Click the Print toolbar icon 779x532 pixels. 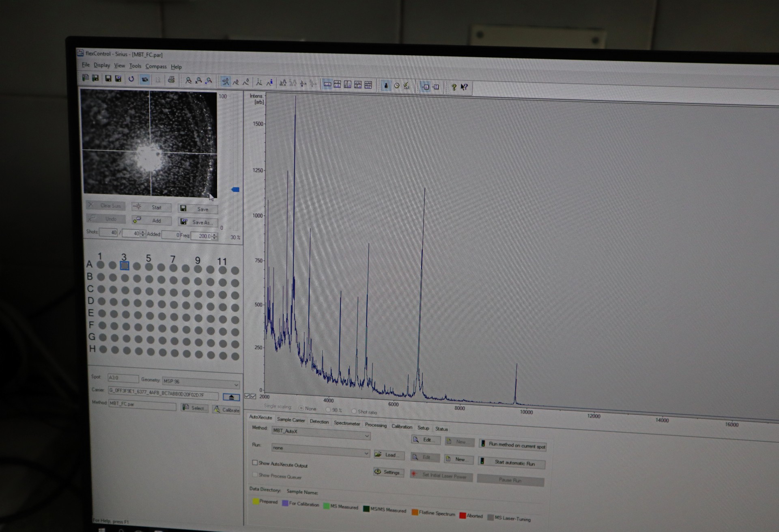172,80
